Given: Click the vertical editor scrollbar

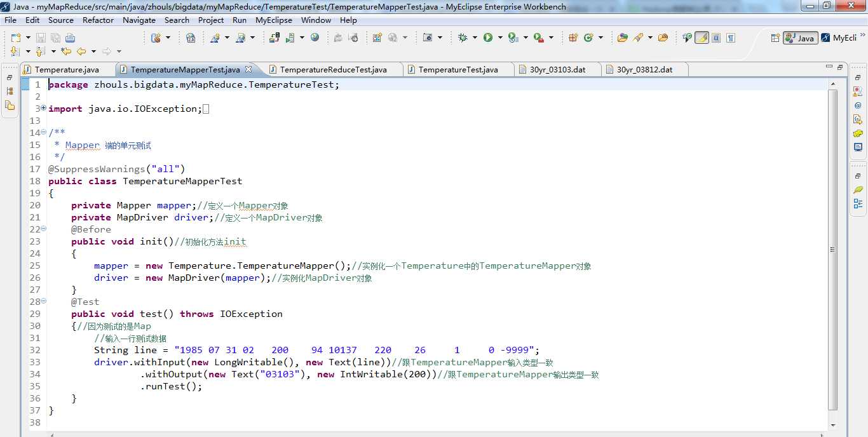Looking at the screenshot, I should coord(832,250).
